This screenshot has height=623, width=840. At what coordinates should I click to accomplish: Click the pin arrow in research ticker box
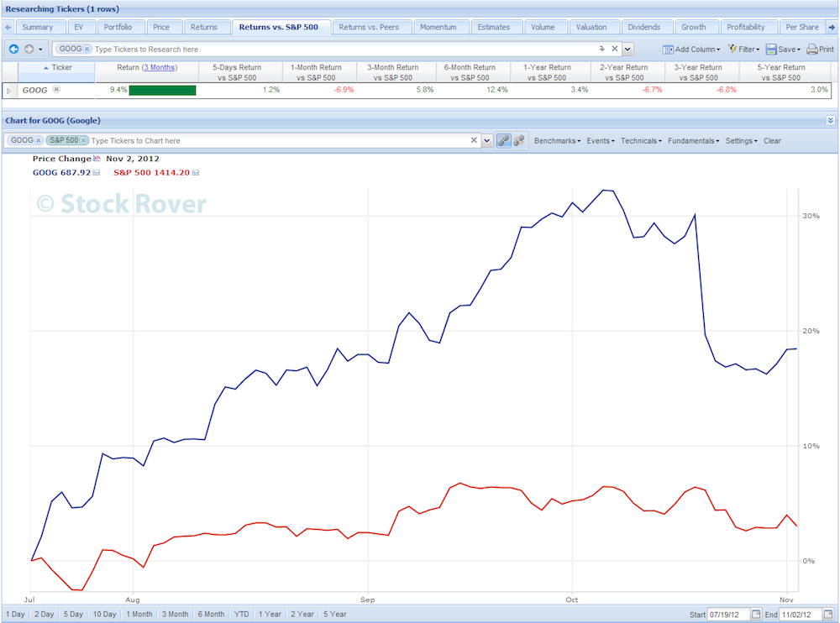coord(601,49)
